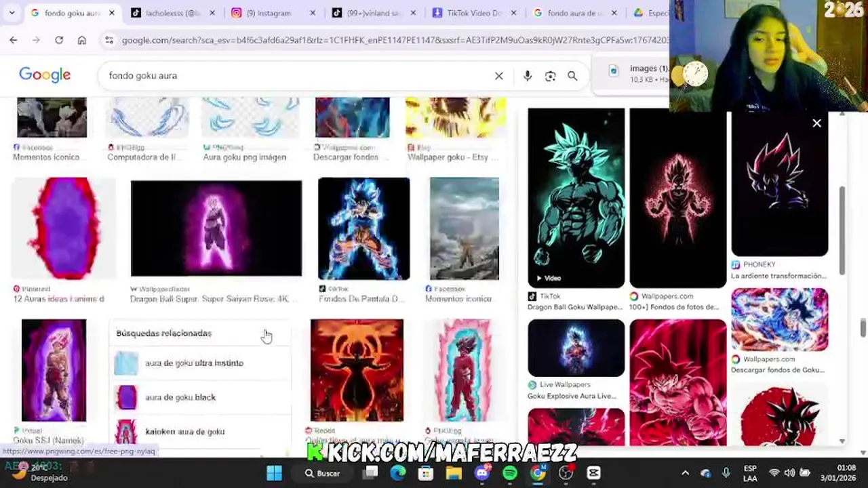Go back with the browser back arrow
868x488 pixels.
[x=14, y=41]
